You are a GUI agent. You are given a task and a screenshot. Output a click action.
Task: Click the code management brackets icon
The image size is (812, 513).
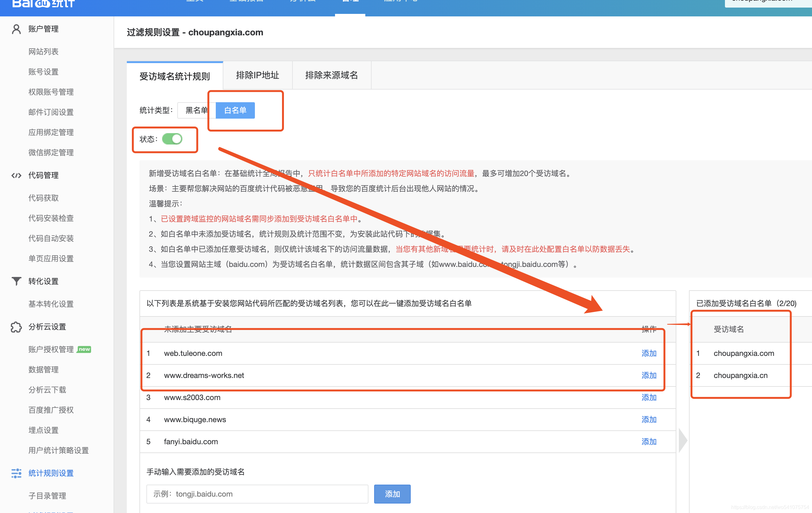coord(16,175)
